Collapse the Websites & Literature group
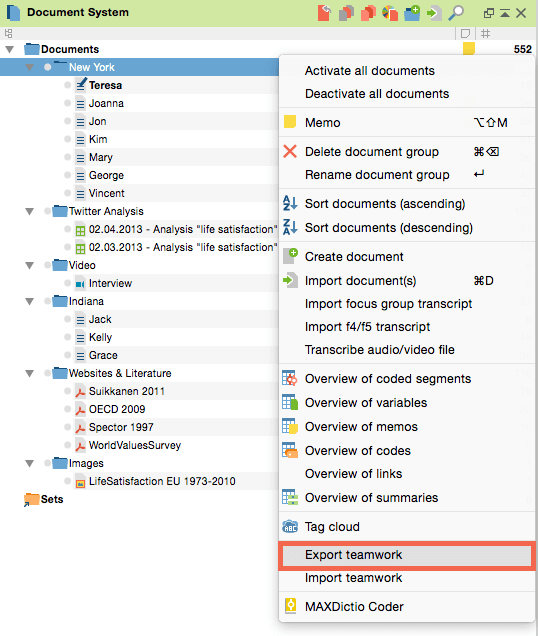The height and width of the screenshot is (636, 538). click(29, 373)
